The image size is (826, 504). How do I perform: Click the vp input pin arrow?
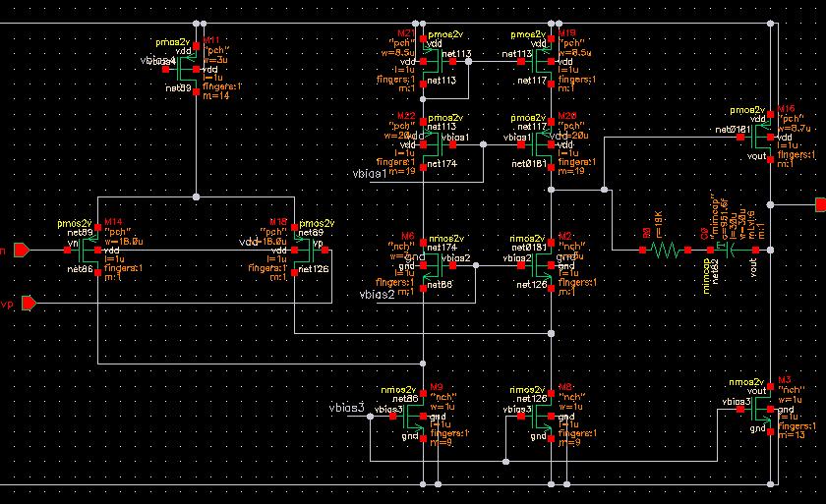click(x=29, y=303)
